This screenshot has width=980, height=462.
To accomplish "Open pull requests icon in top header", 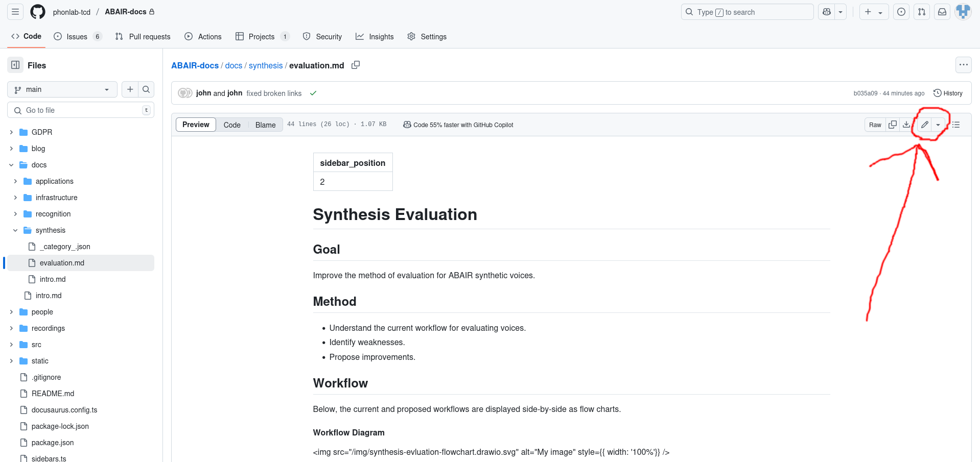I will click(922, 12).
